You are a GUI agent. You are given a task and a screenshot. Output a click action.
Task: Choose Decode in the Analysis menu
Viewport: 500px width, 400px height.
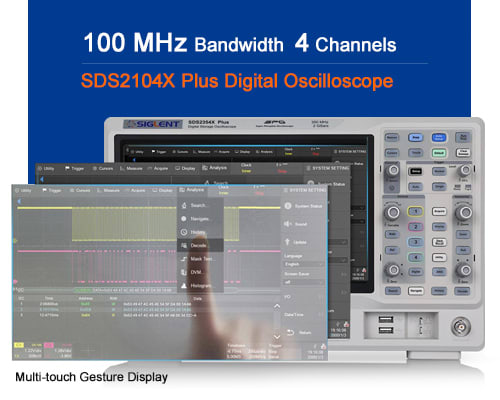point(200,246)
